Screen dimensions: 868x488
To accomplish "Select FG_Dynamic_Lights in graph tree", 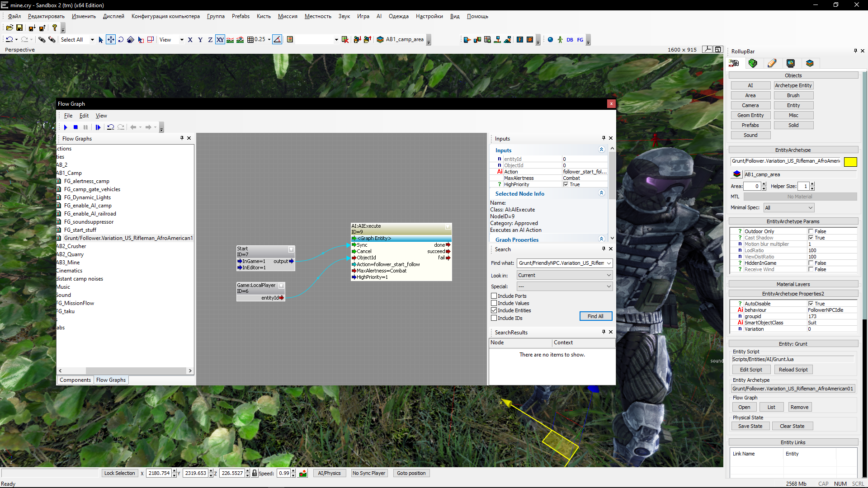I will pyautogui.click(x=87, y=197).
